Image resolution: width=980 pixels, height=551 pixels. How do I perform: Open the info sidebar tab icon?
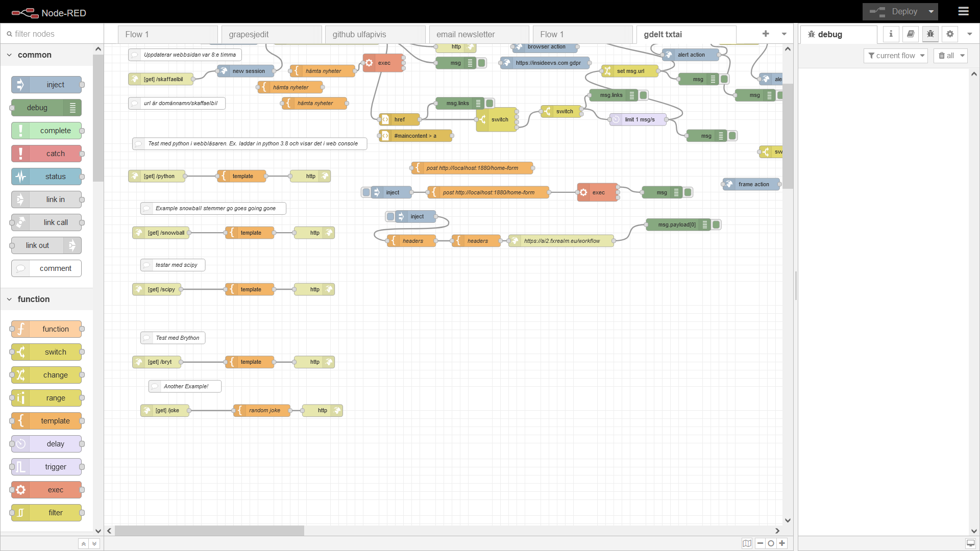[891, 34]
